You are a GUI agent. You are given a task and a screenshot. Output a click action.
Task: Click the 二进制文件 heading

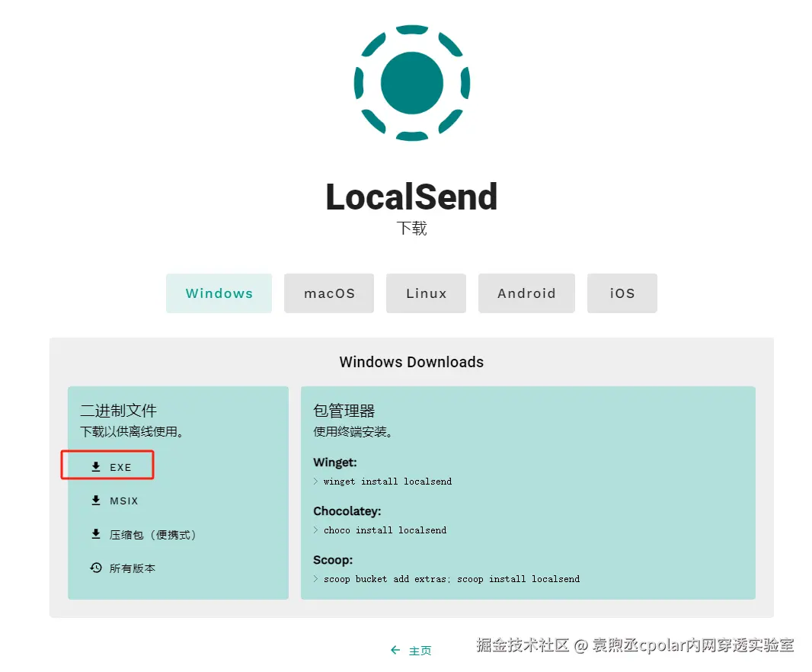pos(119,411)
